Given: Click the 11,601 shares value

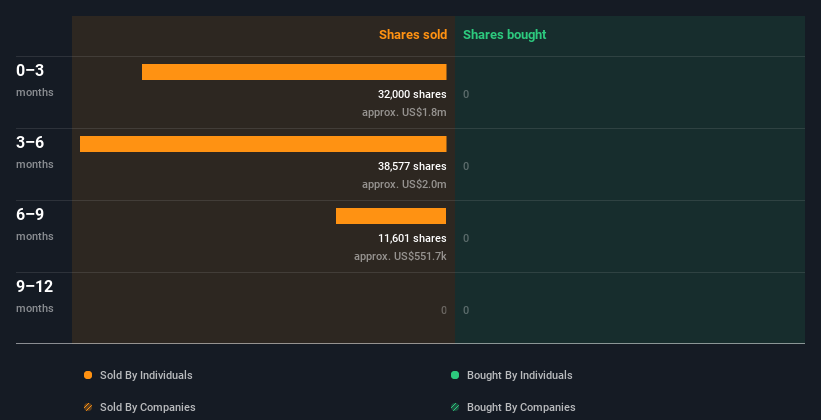Looking at the screenshot, I should [x=412, y=238].
